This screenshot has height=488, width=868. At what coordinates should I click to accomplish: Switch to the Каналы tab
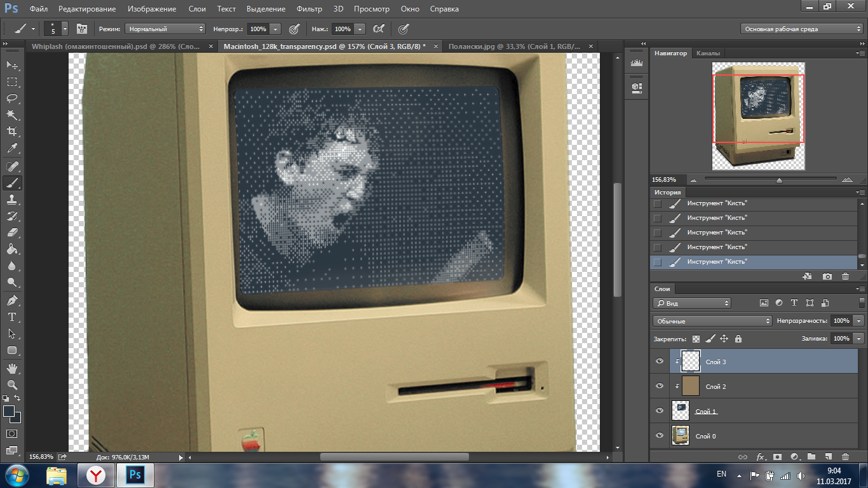708,53
